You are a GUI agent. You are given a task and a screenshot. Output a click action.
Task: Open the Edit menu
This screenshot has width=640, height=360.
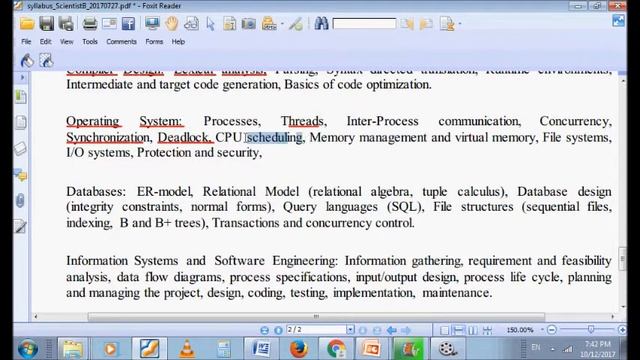(x=45, y=42)
